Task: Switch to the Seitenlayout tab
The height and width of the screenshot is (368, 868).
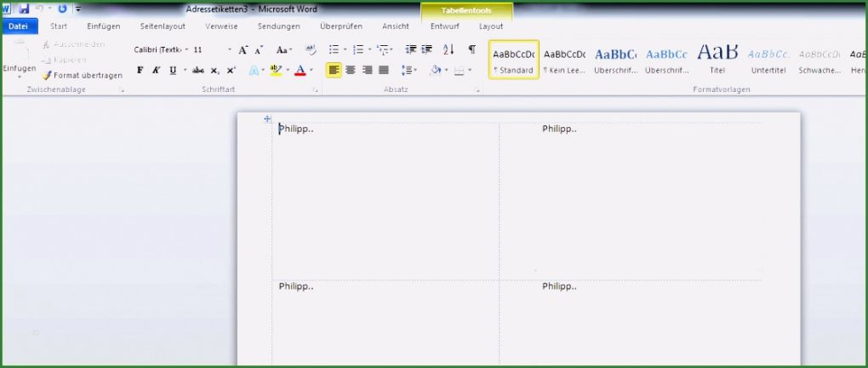Action: pos(163,26)
